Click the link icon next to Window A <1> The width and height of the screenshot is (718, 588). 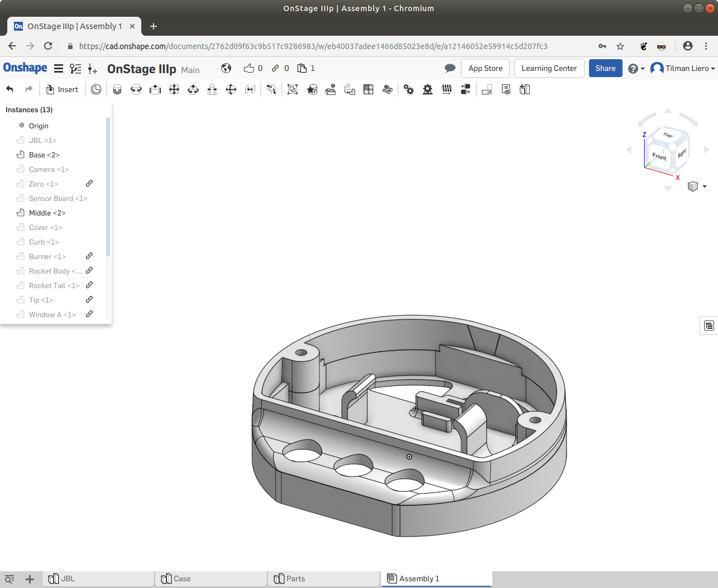tap(89, 314)
